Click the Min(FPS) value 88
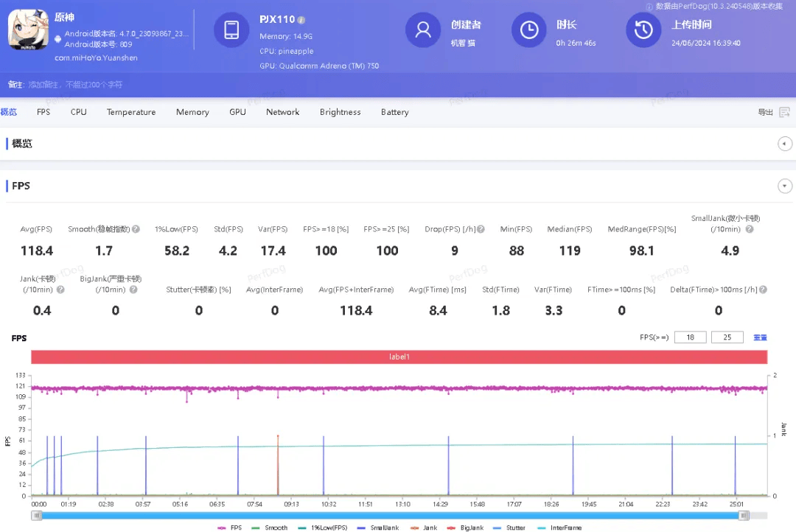 point(516,251)
